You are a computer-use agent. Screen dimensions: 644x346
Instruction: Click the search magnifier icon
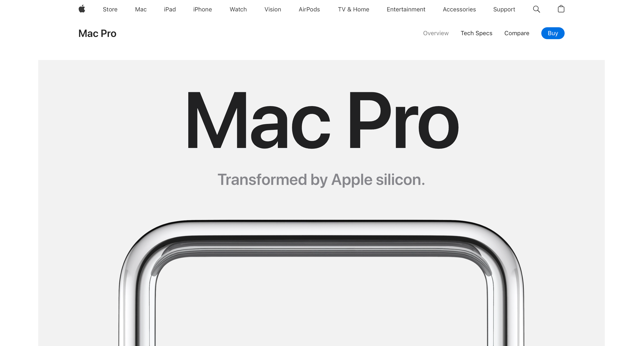pyautogui.click(x=537, y=9)
